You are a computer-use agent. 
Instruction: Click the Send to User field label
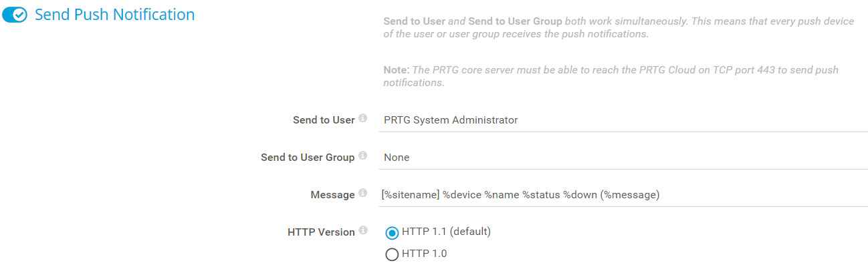coord(324,120)
